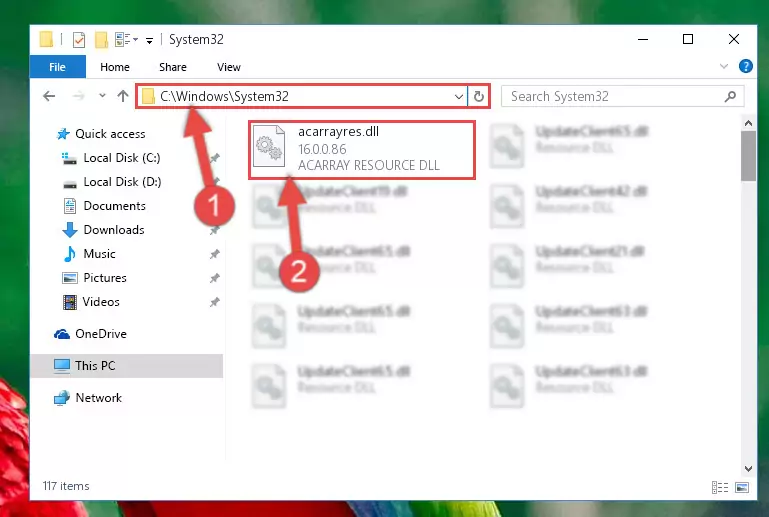Image resolution: width=769 pixels, height=517 pixels.
Task: Switch to the View ribbon tab
Action: (x=229, y=67)
